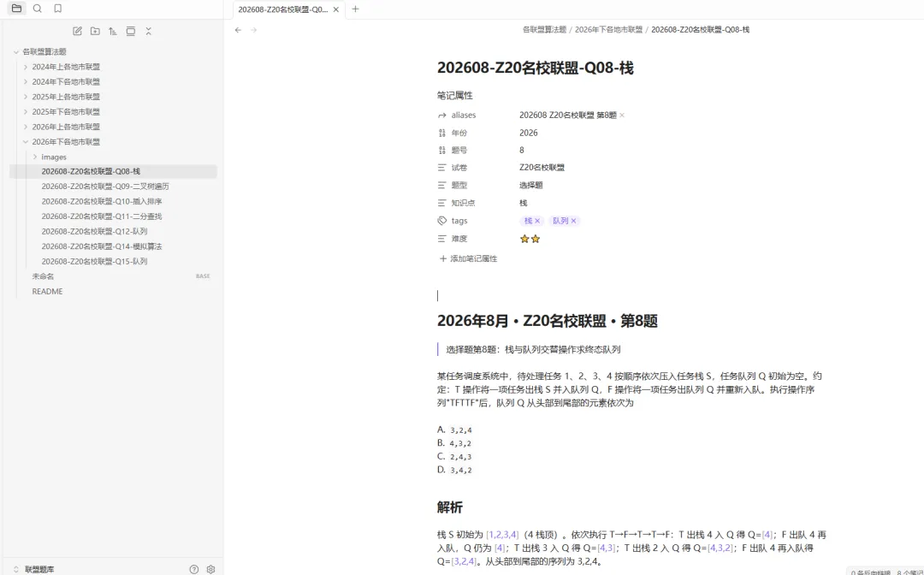Screen dimensions: 924x575
Task: Open the file explorer sidebar tab
Action: (x=16, y=9)
